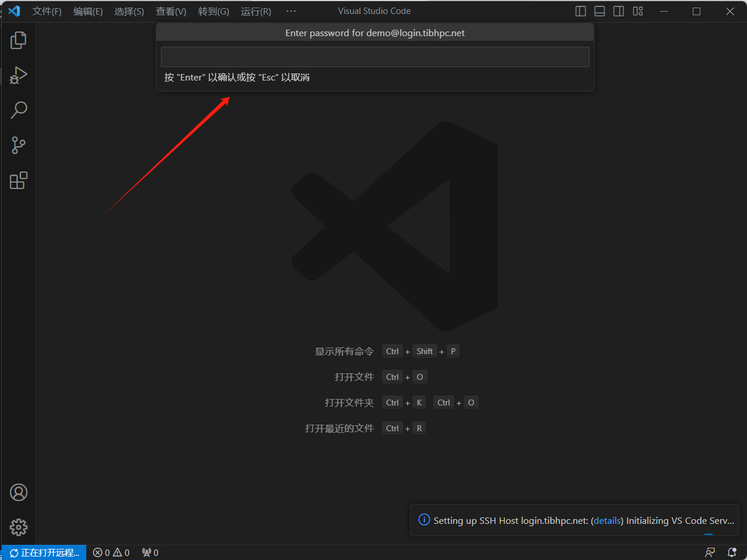Open the Accounts menu icon
Viewport: 747px width, 560px height.
pos(19,492)
